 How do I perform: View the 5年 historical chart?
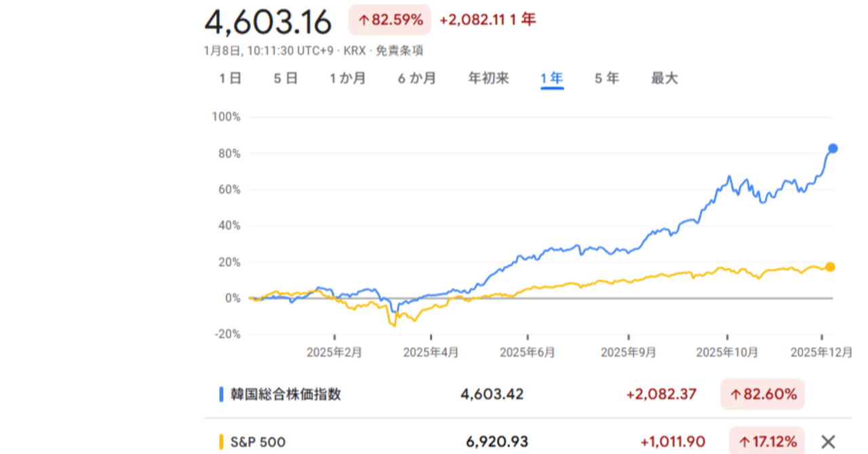click(606, 78)
